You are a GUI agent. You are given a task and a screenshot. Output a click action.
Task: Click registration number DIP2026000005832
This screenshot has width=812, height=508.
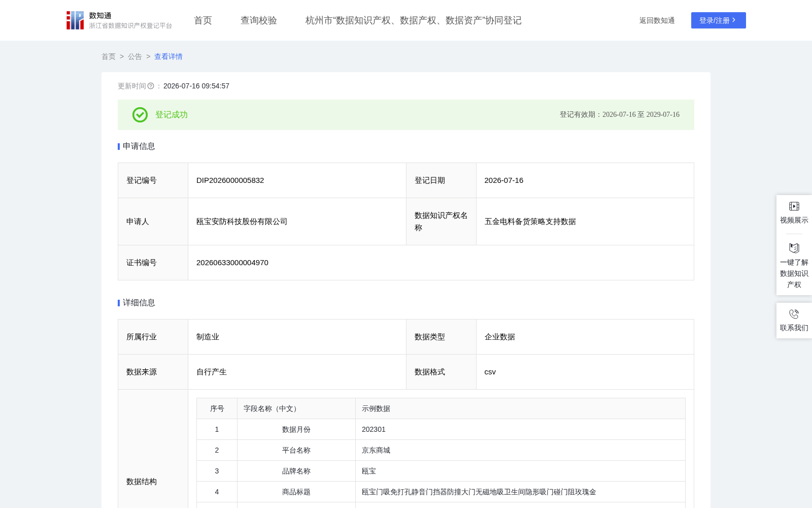[230, 180]
